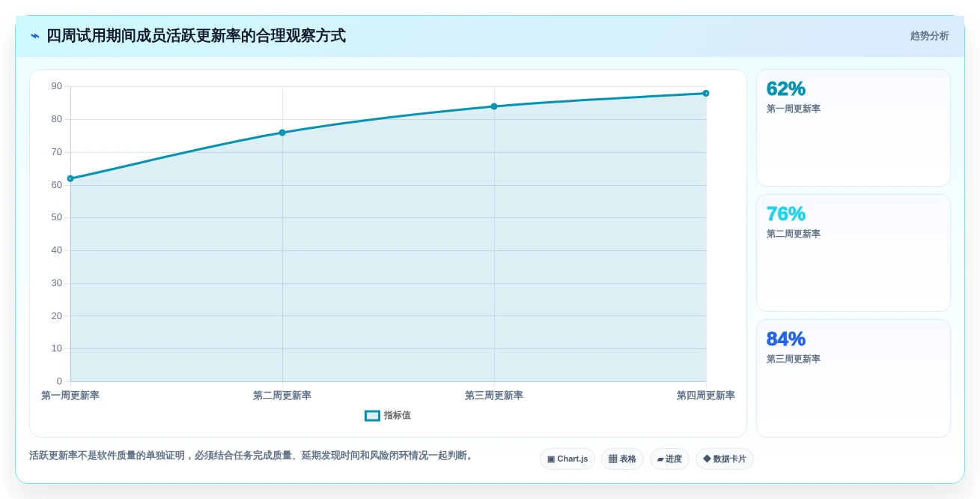This screenshot has height=499, width=980.
Task: Toggle the 指标值 legend color box
Action: point(372,416)
